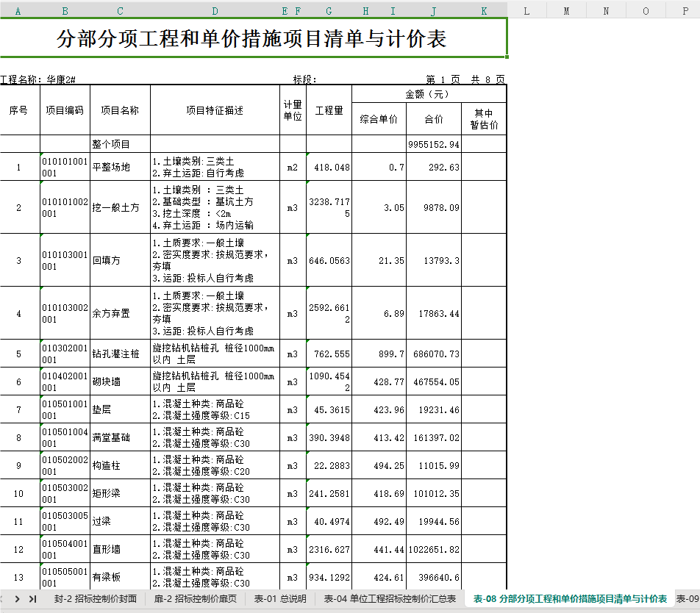Select the 直形墙 item name cell
Viewport: 700px width, 613px height.
click(120, 549)
